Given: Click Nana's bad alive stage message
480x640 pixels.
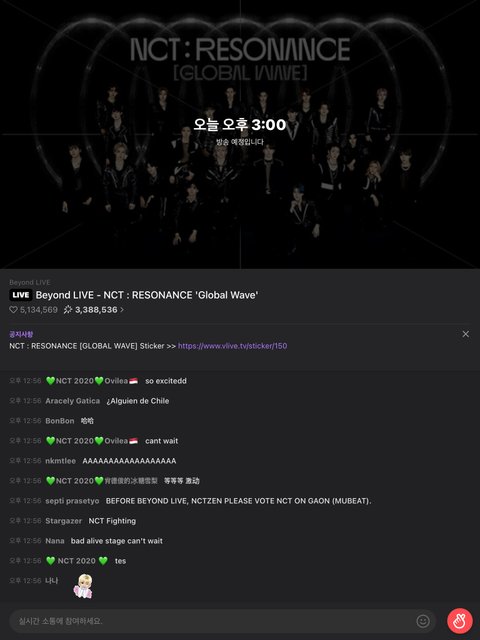Looking at the screenshot, I should pos(117,541).
